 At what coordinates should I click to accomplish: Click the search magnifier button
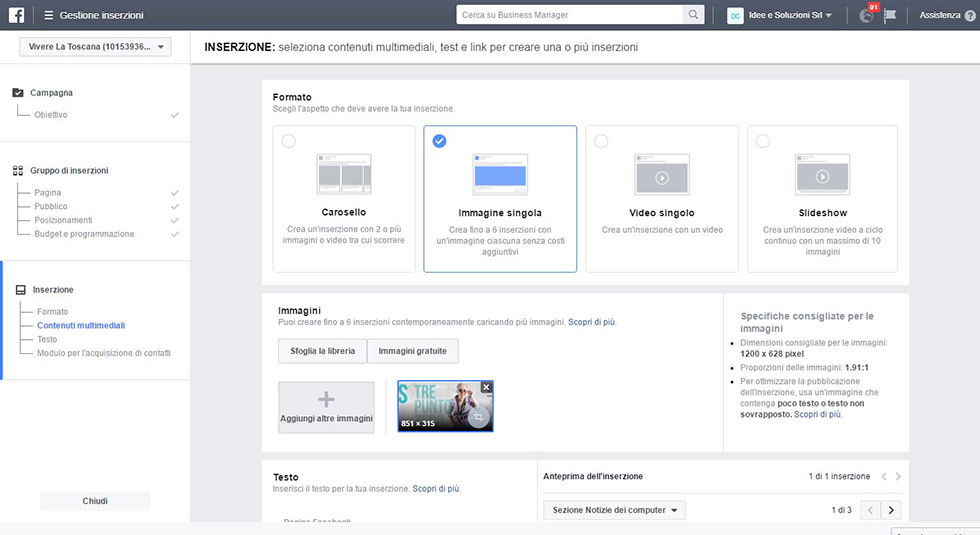(693, 14)
